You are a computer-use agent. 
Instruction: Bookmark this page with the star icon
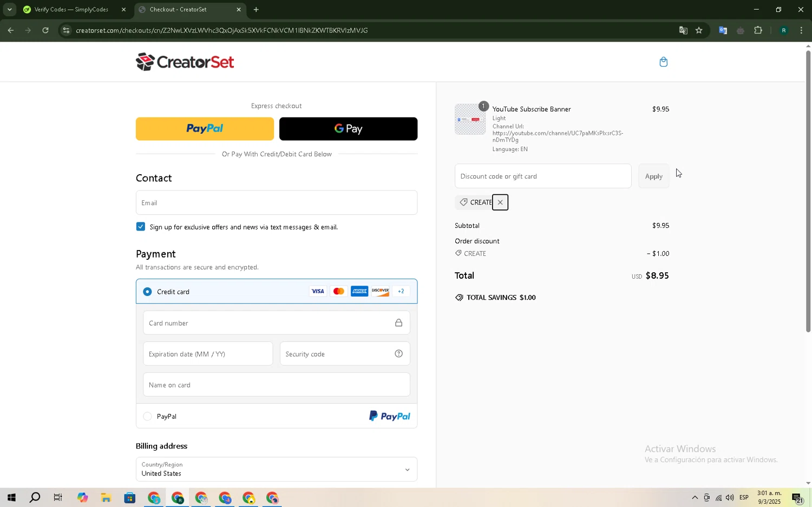point(699,30)
